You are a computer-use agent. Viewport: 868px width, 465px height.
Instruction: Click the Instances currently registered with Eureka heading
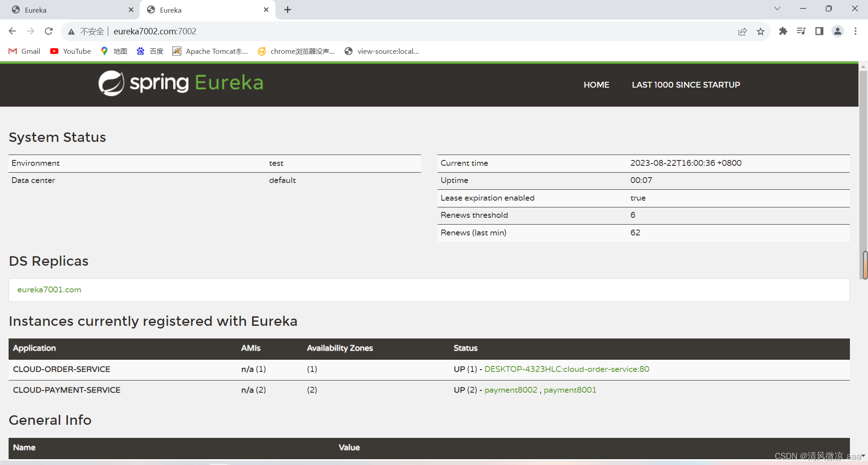click(153, 321)
